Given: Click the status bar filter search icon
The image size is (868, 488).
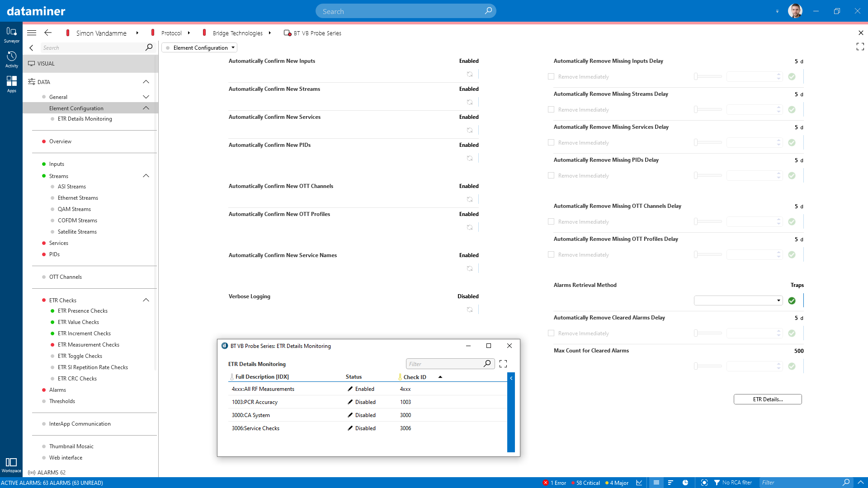Looking at the screenshot, I should 846,483.
